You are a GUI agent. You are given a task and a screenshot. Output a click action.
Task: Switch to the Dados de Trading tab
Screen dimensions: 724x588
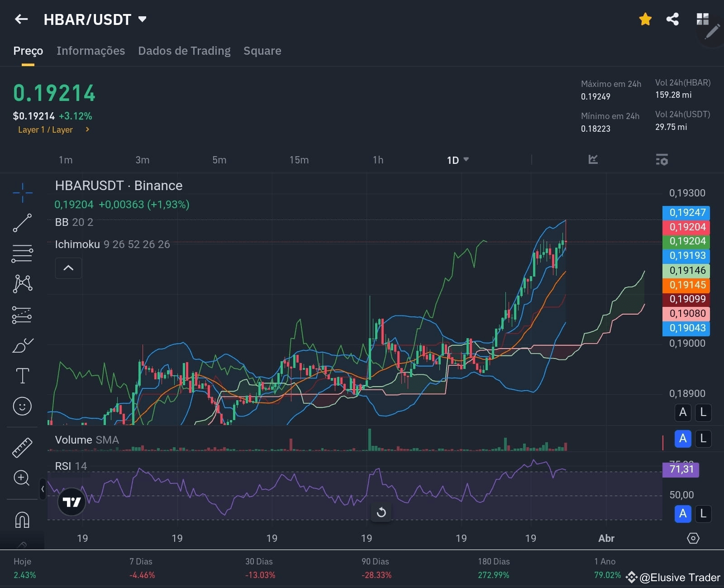pyautogui.click(x=184, y=51)
